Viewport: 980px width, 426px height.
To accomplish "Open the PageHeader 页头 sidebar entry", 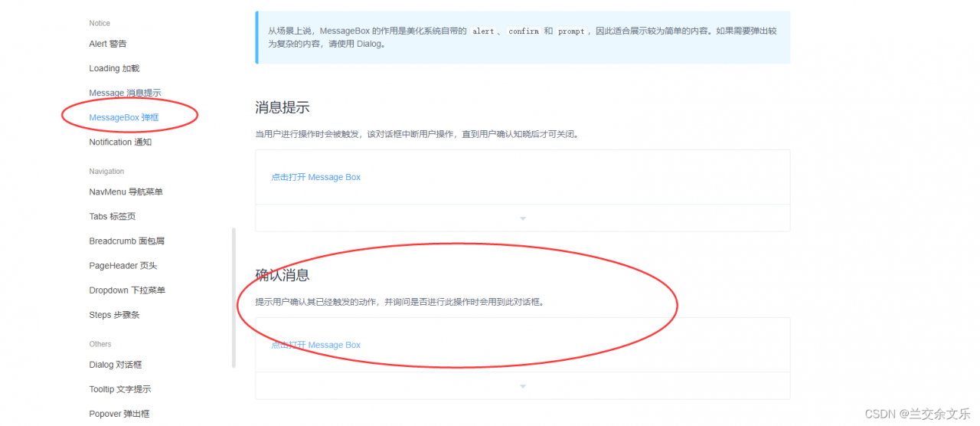I will (122, 265).
